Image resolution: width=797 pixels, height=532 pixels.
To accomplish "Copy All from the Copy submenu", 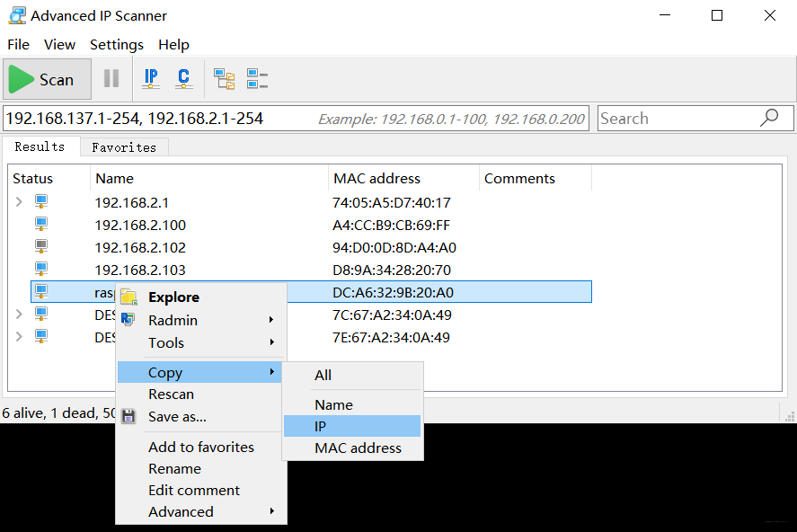I will pyautogui.click(x=352, y=375).
